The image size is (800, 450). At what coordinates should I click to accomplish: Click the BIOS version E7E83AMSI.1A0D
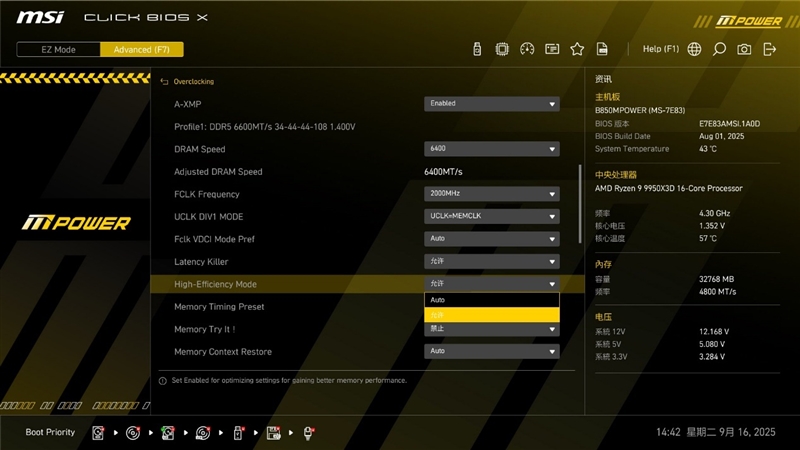coord(729,123)
